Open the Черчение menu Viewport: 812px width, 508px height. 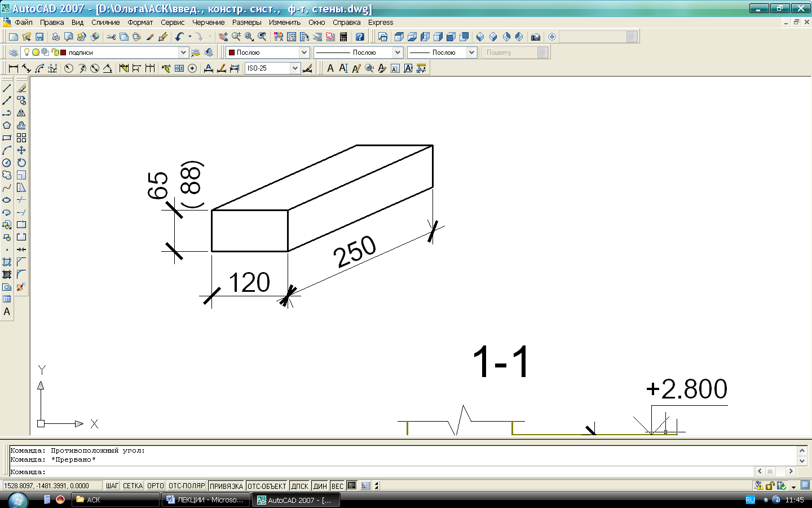point(208,23)
